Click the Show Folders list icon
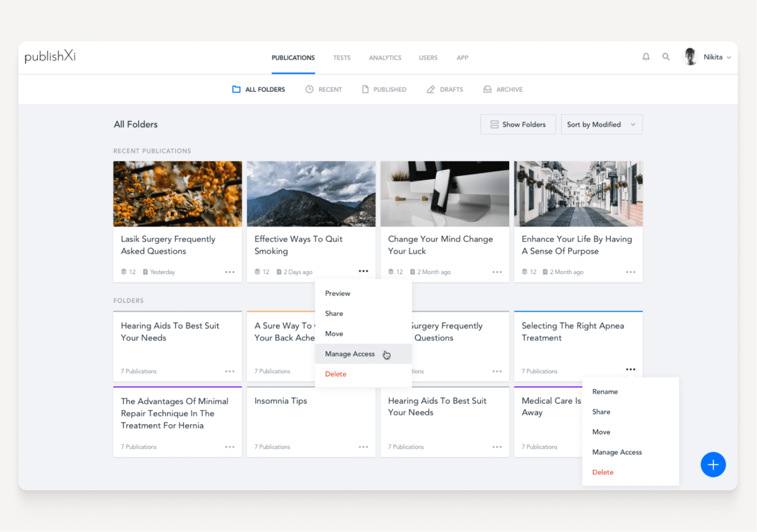The width and height of the screenshot is (757, 532). (x=495, y=124)
